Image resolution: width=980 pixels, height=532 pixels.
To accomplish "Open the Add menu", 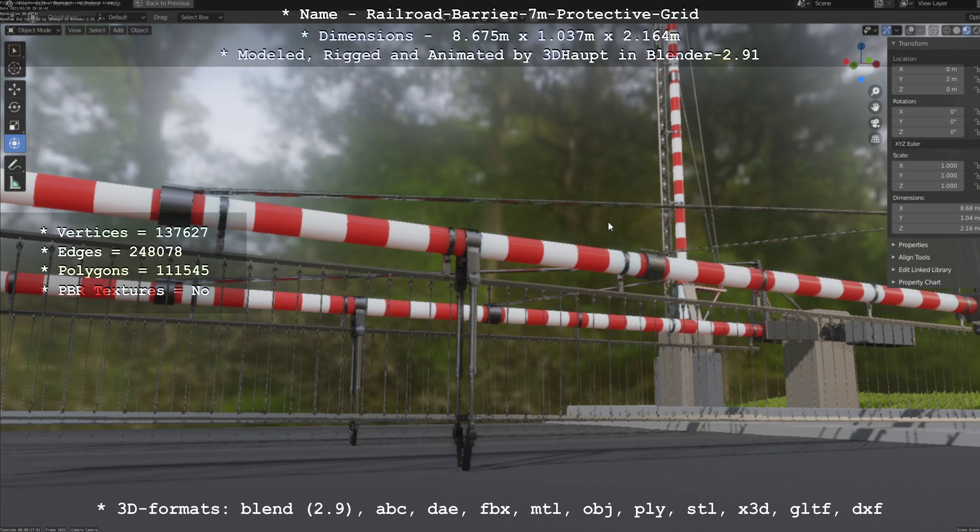I will pos(118,30).
